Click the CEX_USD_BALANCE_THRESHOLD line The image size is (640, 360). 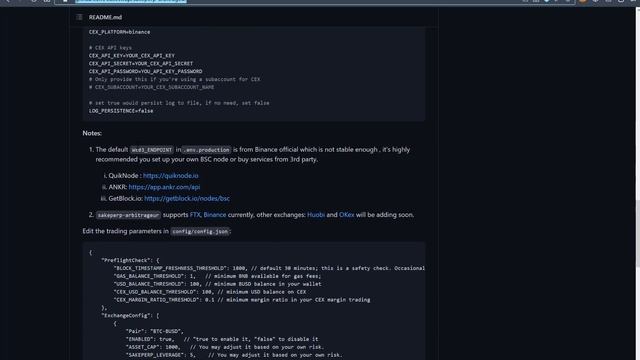click(x=210, y=292)
